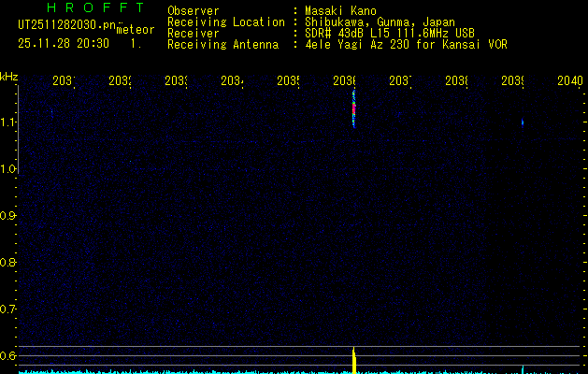Viewport: 588px width, 374px height.
Task: Click the Receiving Location field label
Action: pyautogui.click(x=225, y=22)
